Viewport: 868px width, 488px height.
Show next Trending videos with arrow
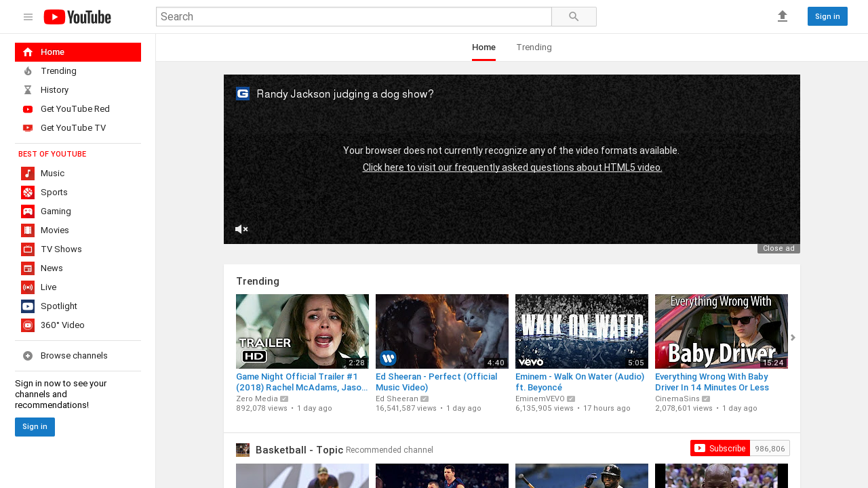coord(793,338)
